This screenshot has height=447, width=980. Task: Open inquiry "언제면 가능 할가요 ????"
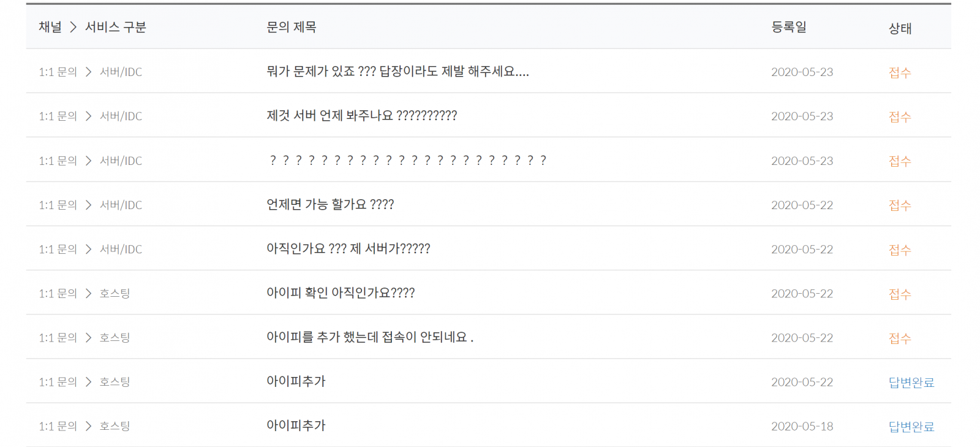pos(330,205)
